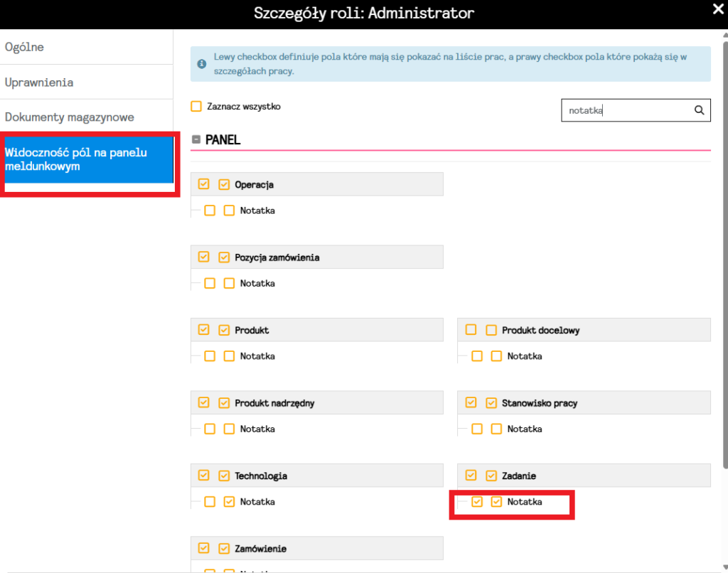Click the search field containing 'notatka'
This screenshot has height=573, width=728.
pyautogui.click(x=626, y=110)
